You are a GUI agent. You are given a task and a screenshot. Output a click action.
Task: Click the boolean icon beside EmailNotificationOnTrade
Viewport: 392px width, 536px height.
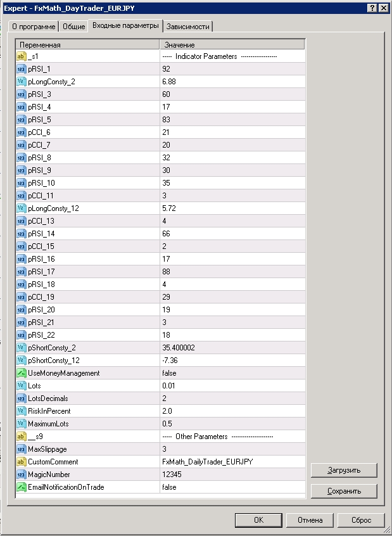point(21,487)
